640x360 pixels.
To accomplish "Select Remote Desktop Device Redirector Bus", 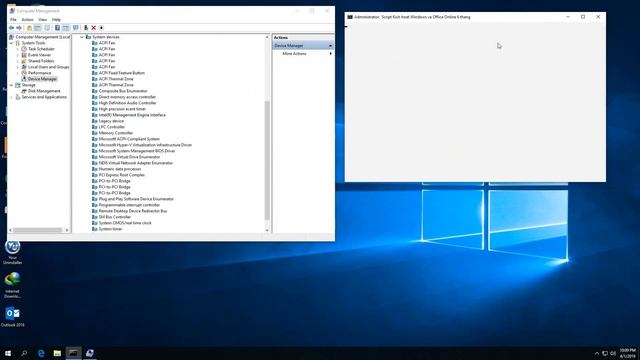I will (x=133, y=211).
